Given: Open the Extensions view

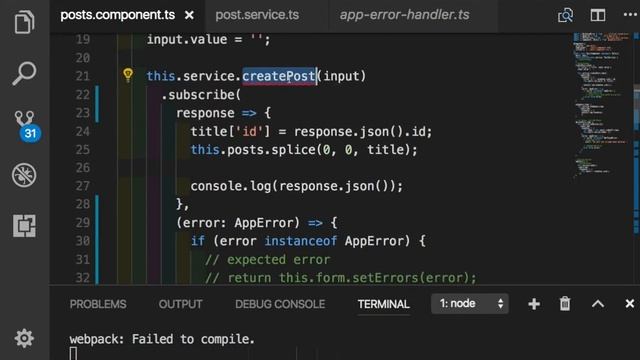Looking at the screenshot, I should click(24, 226).
